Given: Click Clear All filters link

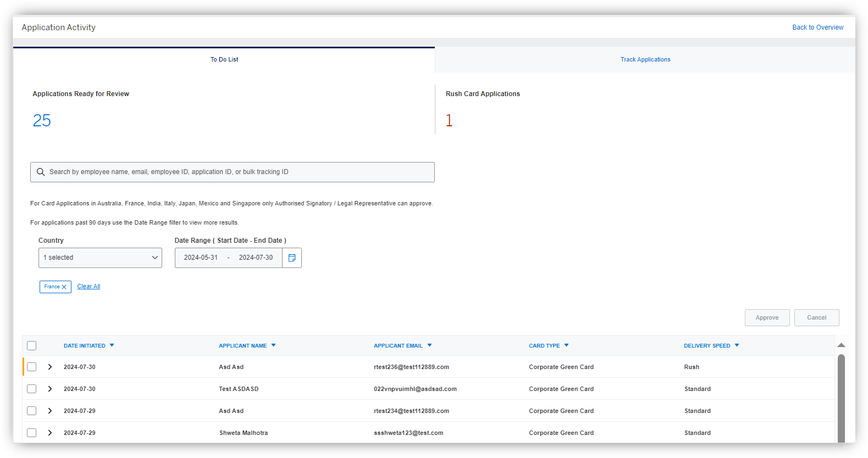Looking at the screenshot, I should tap(89, 287).
